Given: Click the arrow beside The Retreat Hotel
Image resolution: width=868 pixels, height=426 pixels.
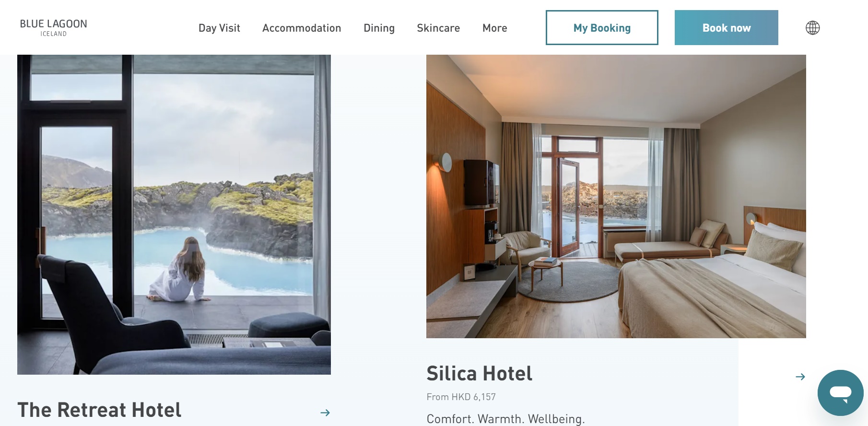Looking at the screenshot, I should 325,413.
